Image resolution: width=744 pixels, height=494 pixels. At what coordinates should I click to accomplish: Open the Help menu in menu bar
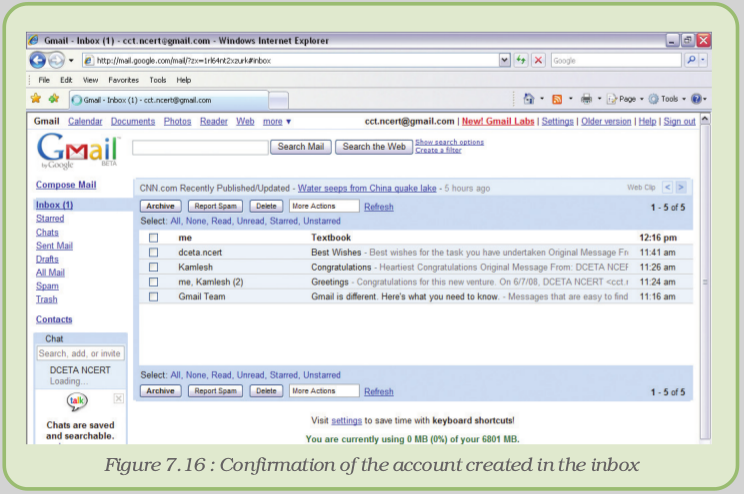click(x=184, y=80)
